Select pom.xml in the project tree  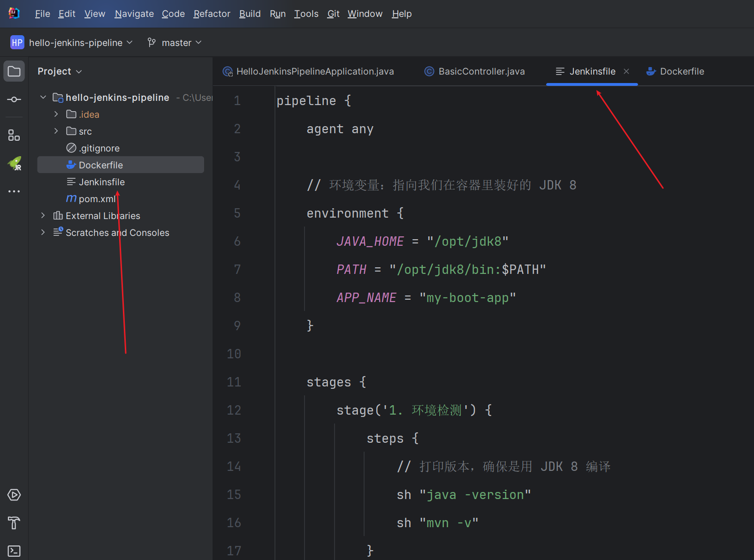121,199
